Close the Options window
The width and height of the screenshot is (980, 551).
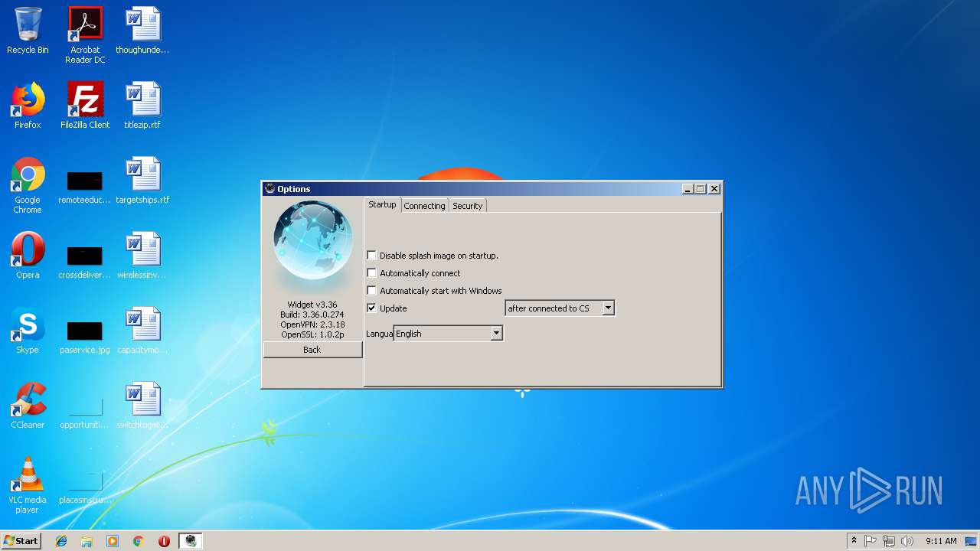coord(714,189)
